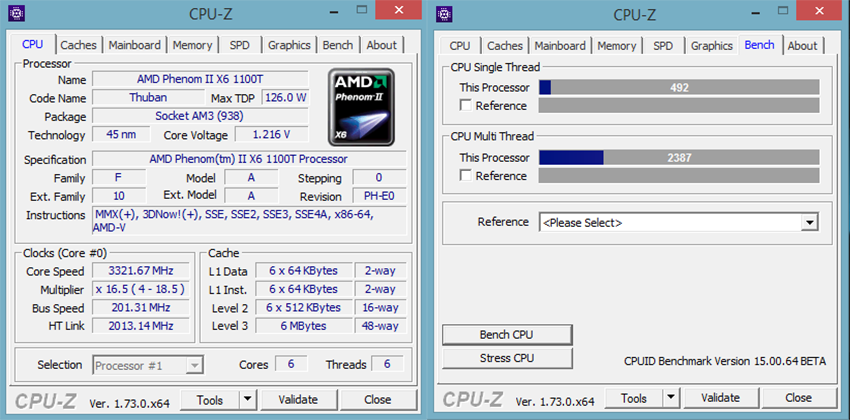The height and width of the screenshot is (420, 850).
Task: Click the Ext. Family value 10
Action: [119, 196]
